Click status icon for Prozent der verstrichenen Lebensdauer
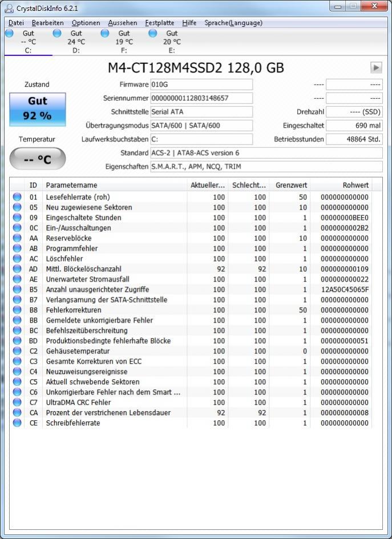This screenshot has width=392, height=539. point(17,412)
